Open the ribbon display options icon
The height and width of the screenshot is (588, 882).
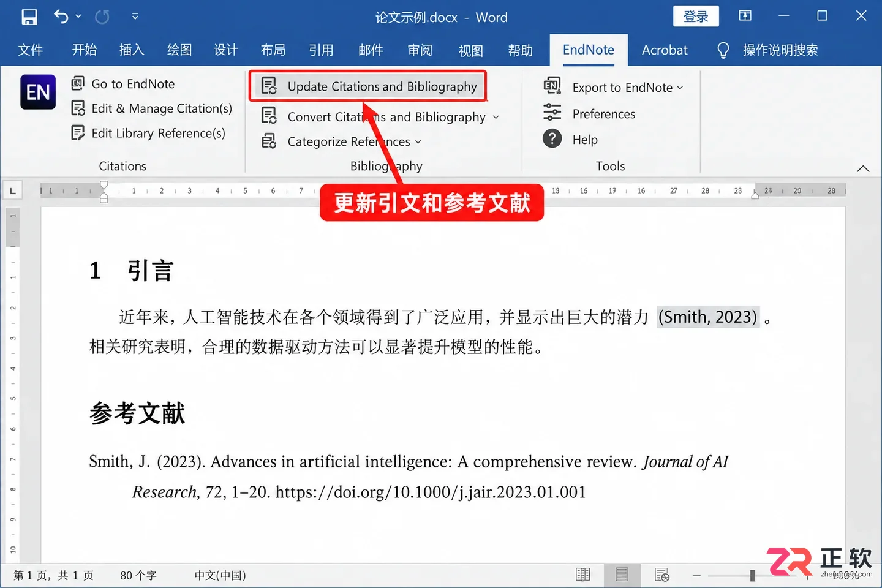[745, 16]
